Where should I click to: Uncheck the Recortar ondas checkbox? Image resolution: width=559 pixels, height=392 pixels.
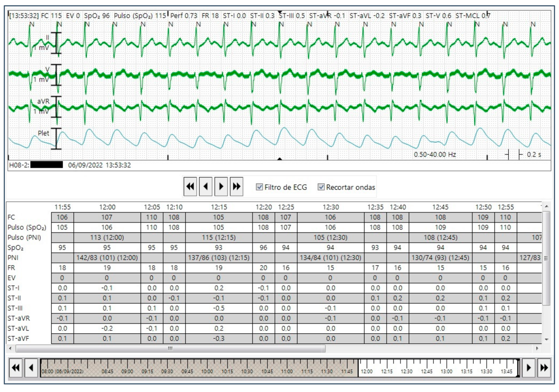click(321, 187)
